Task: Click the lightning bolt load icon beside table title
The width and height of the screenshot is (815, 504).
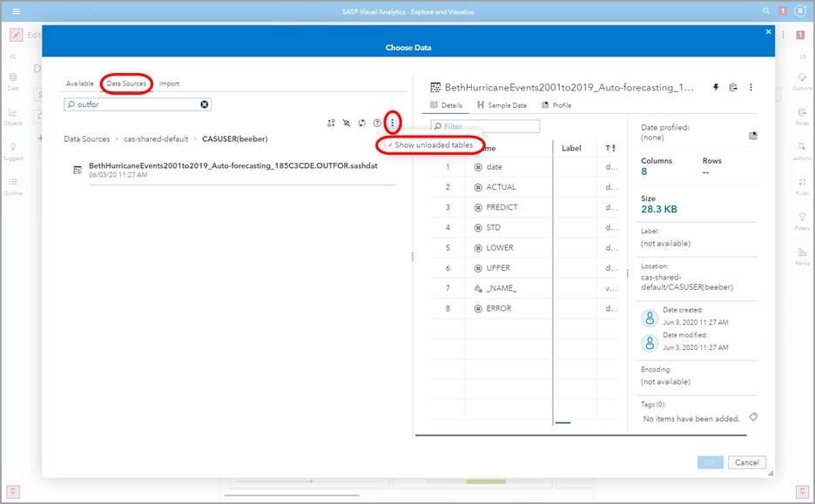Action: point(716,87)
